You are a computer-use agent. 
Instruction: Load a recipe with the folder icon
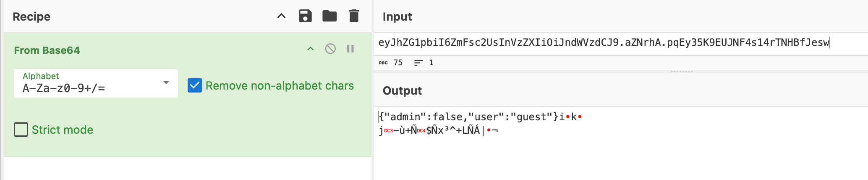[329, 16]
